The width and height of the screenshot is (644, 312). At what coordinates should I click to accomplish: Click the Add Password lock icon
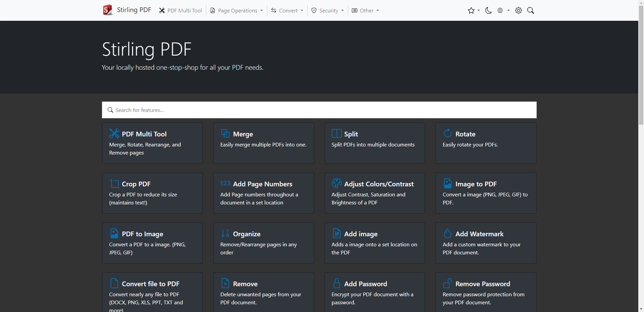click(x=336, y=283)
